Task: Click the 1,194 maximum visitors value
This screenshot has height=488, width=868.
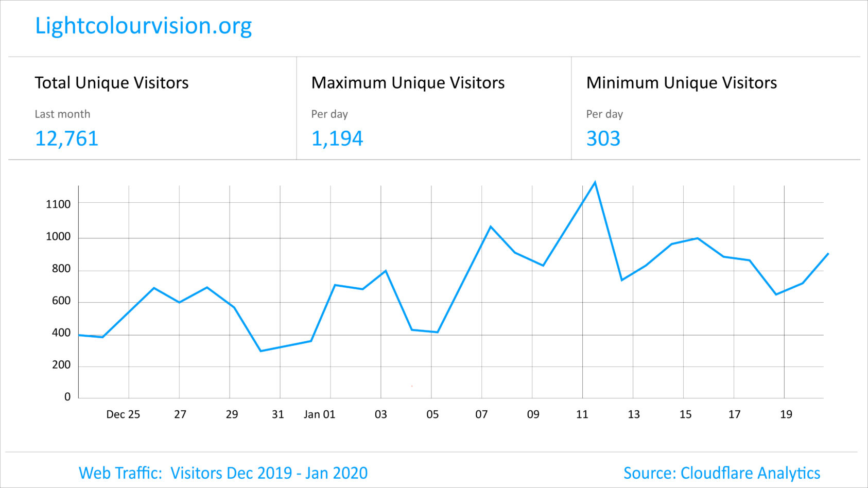Action: click(x=337, y=138)
